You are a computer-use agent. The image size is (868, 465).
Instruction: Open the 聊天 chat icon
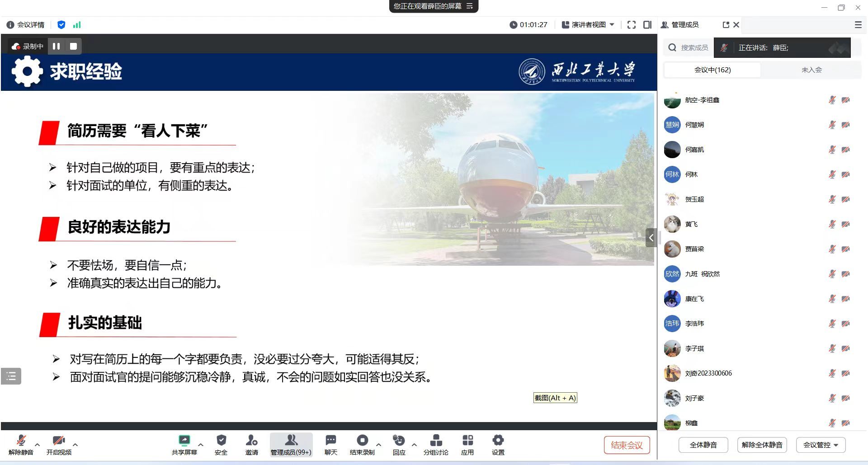pyautogui.click(x=331, y=441)
